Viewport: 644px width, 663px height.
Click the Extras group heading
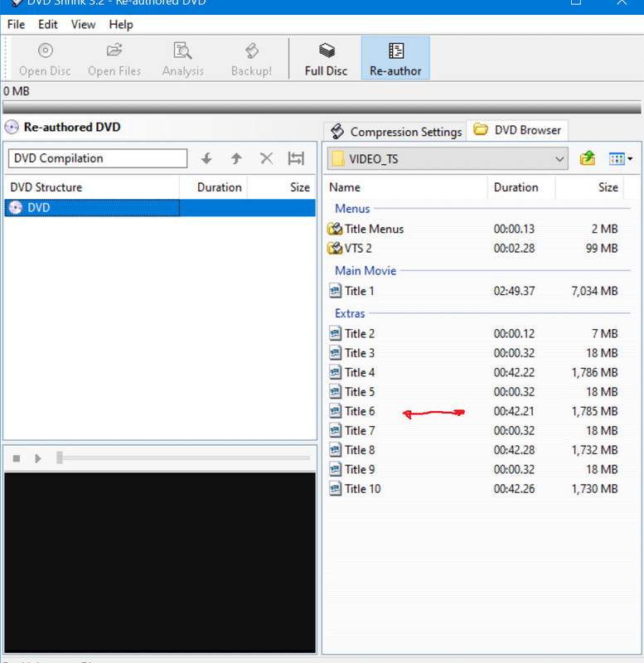coord(350,313)
